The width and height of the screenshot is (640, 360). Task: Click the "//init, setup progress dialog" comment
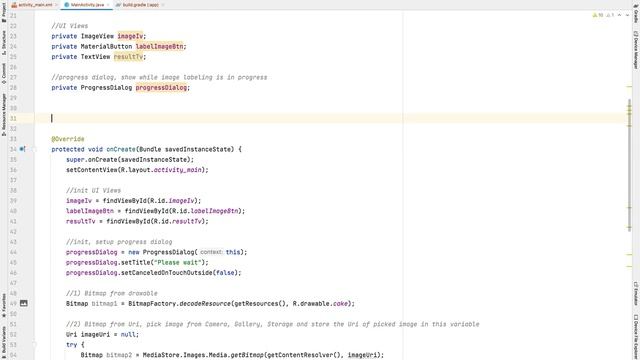pos(119,242)
